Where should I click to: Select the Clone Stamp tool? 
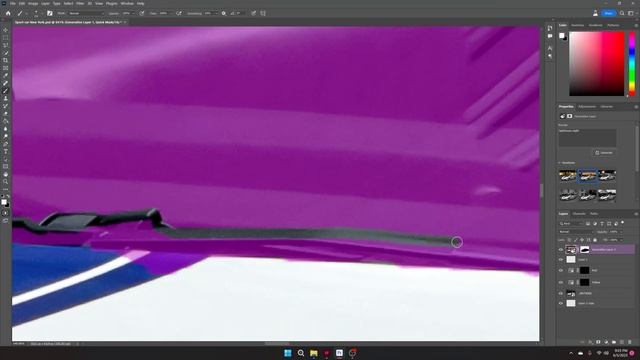5,98
